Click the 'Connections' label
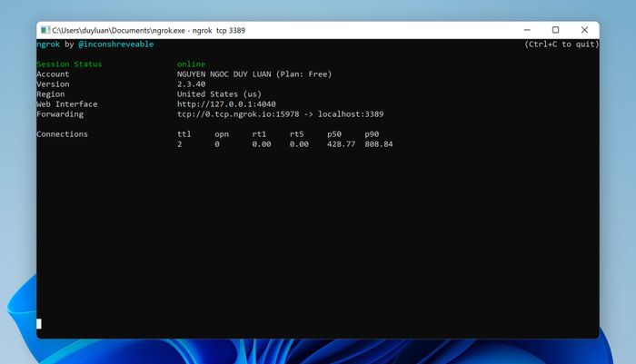This screenshot has width=636, height=364. 62,134
